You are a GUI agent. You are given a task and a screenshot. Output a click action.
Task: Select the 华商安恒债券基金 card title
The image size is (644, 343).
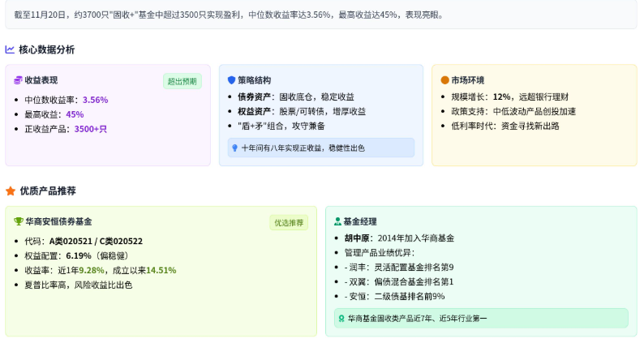pyautogui.click(x=58, y=221)
